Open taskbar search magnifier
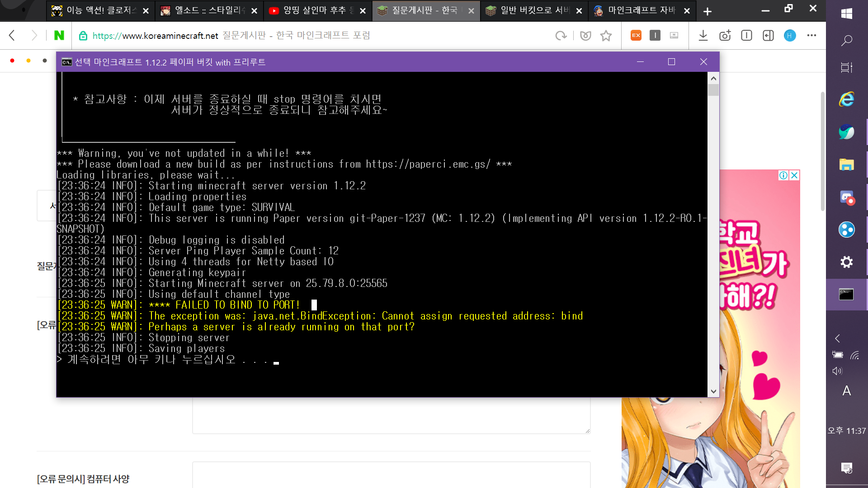 (847, 41)
